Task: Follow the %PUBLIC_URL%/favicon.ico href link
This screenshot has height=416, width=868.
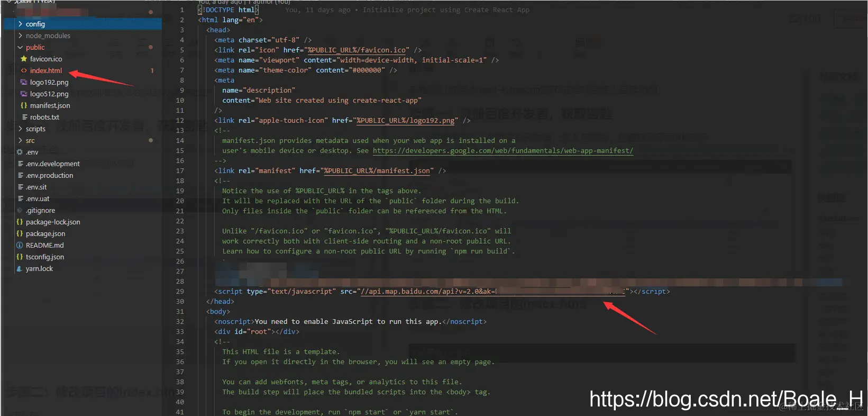Action: click(357, 50)
